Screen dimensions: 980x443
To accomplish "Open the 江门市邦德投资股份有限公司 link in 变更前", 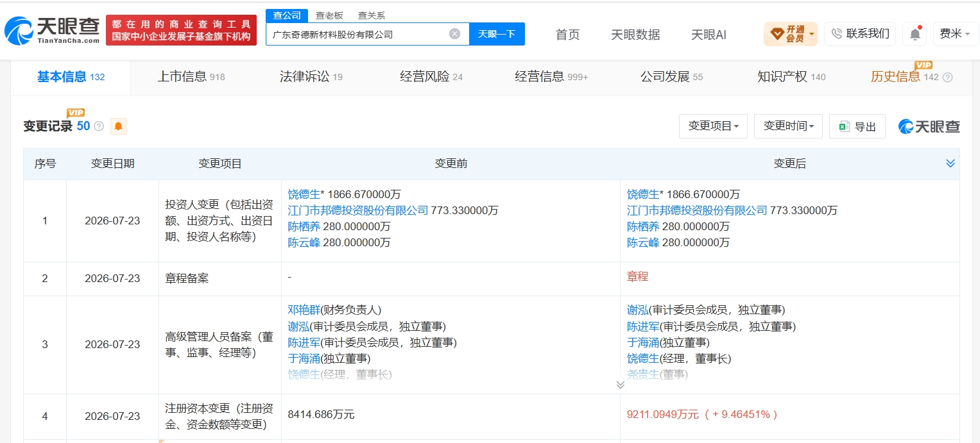I will coord(357,210).
